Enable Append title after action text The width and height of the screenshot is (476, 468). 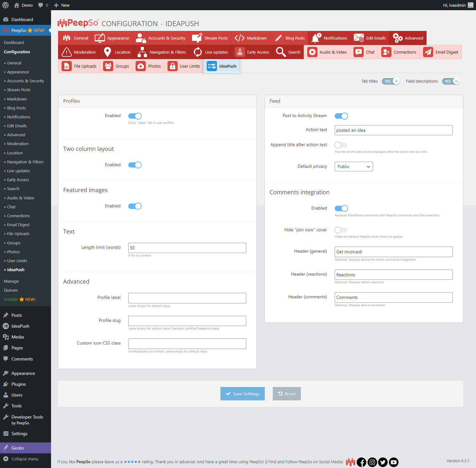pyautogui.click(x=341, y=145)
